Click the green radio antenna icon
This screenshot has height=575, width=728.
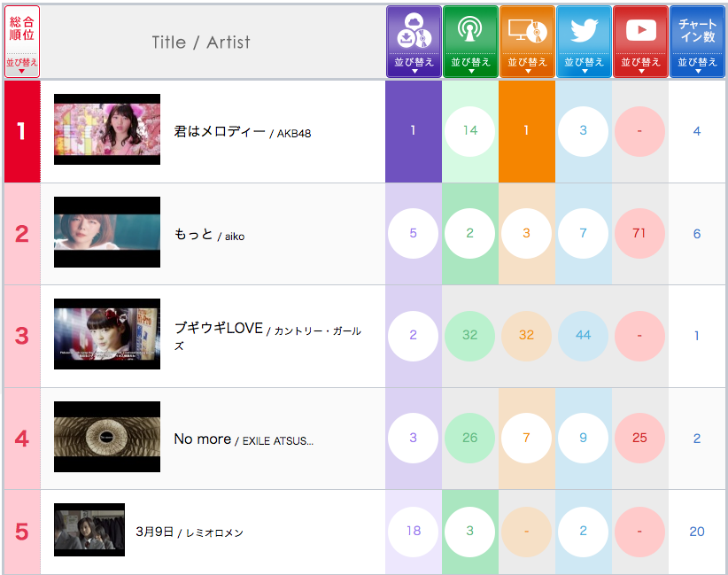(x=470, y=30)
